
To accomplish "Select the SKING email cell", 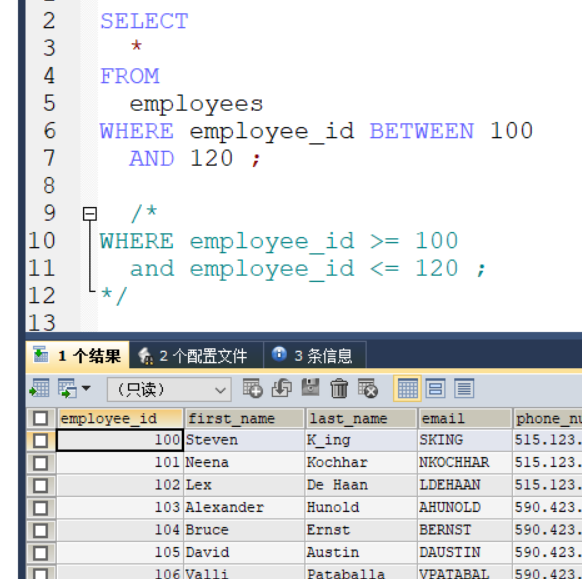I will coord(465,440).
